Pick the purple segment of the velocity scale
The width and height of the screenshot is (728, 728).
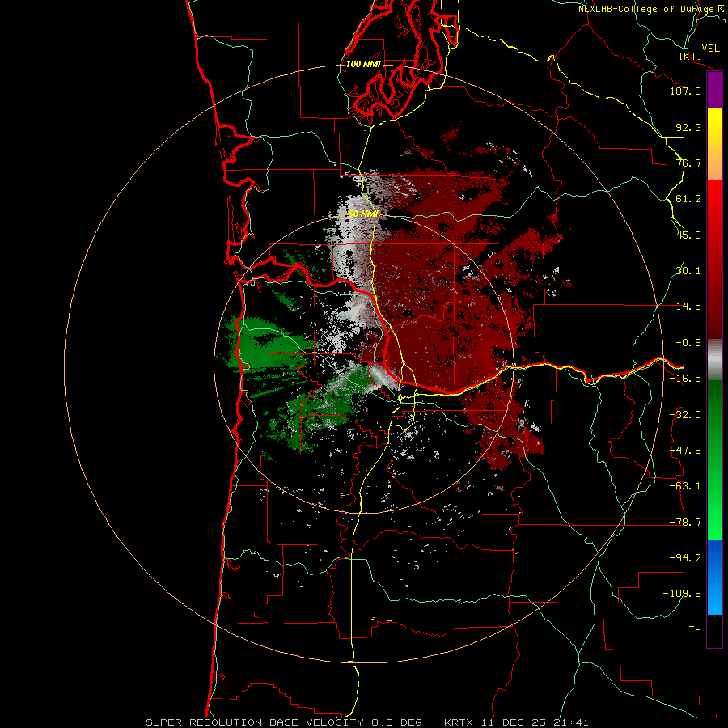click(x=714, y=90)
